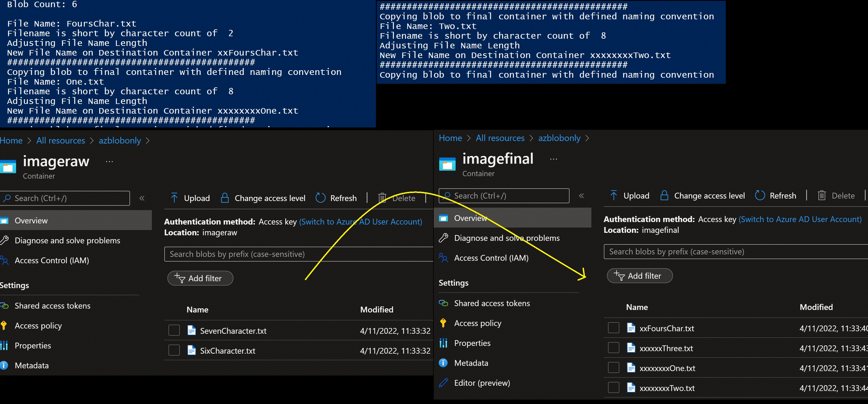
Task: Collapse imagefinal search pane using double chevron
Action: tap(582, 196)
